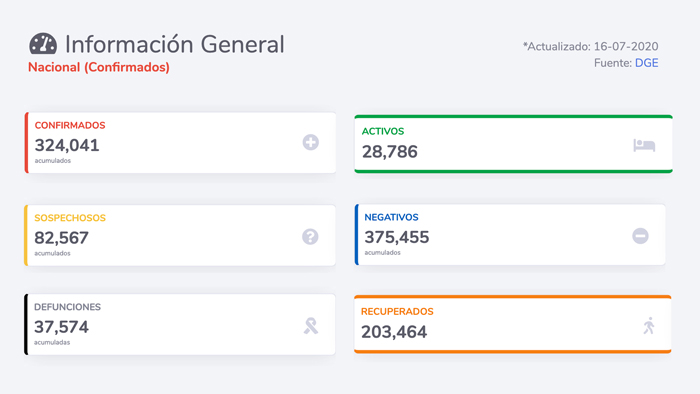The height and width of the screenshot is (394, 700).
Task: Click the Nacional (Confirmados) subtitle
Action: point(99,67)
